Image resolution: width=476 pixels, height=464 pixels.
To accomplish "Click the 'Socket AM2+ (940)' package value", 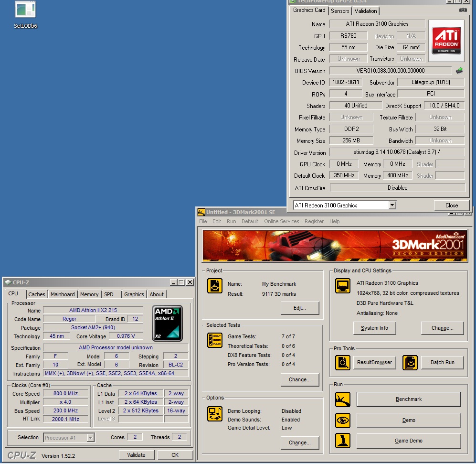I will click(93, 327).
